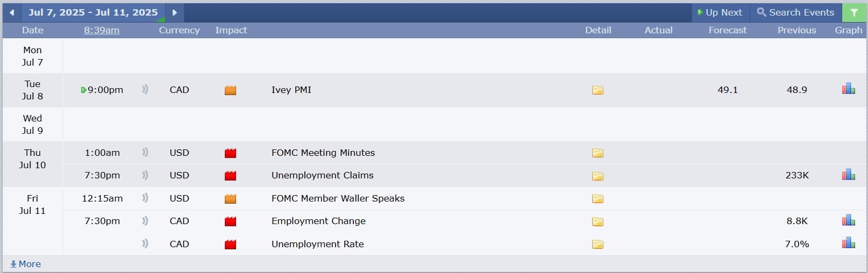Open graph for Ivey PMI
868x273 pixels.
(849, 89)
